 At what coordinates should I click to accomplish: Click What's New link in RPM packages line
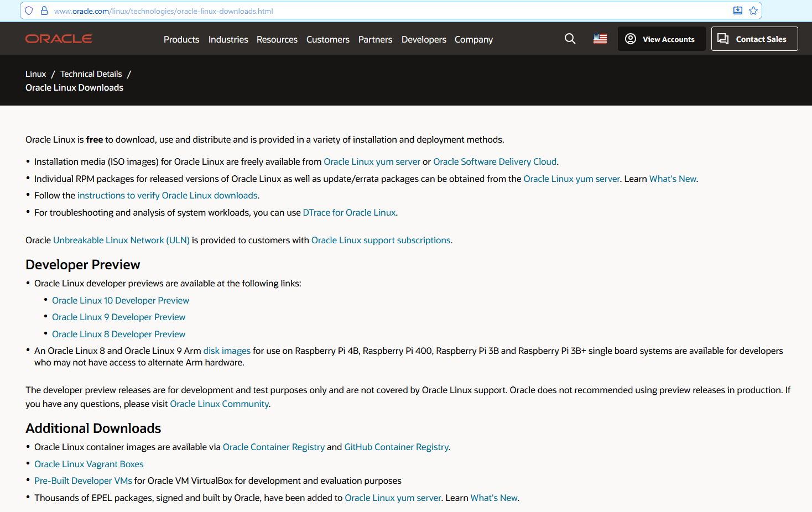tap(673, 179)
